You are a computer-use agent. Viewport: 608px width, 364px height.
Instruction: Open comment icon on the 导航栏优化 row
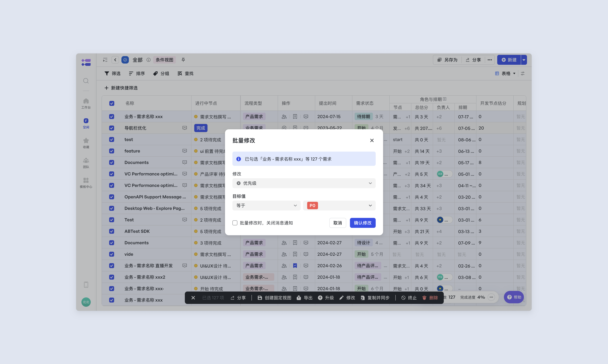[x=185, y=128]
